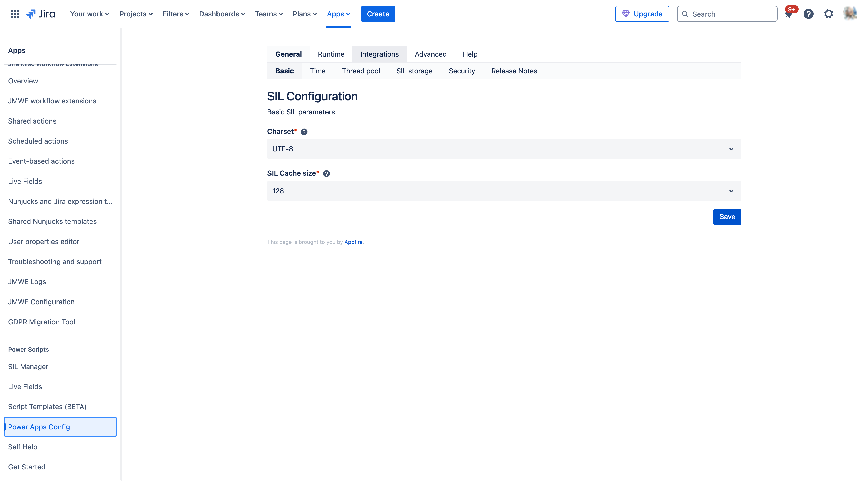Open your profile avatar menu
868x481 pixels.
coord(850,14)
